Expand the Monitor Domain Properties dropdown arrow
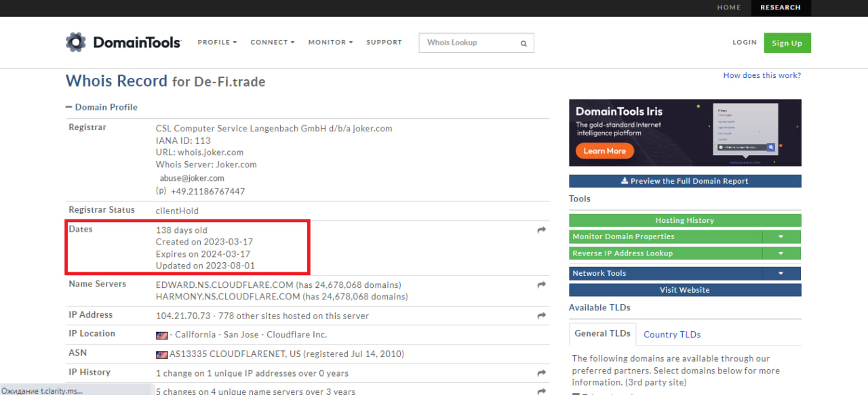The height and width of the screenshot is (395, 868). pos(781,237)
